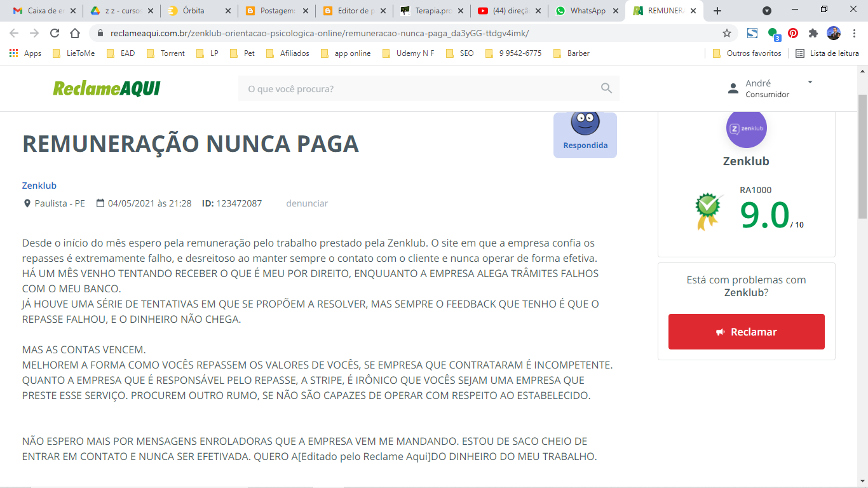Open the Editor de Blogger tab

[x=355, y=11]
